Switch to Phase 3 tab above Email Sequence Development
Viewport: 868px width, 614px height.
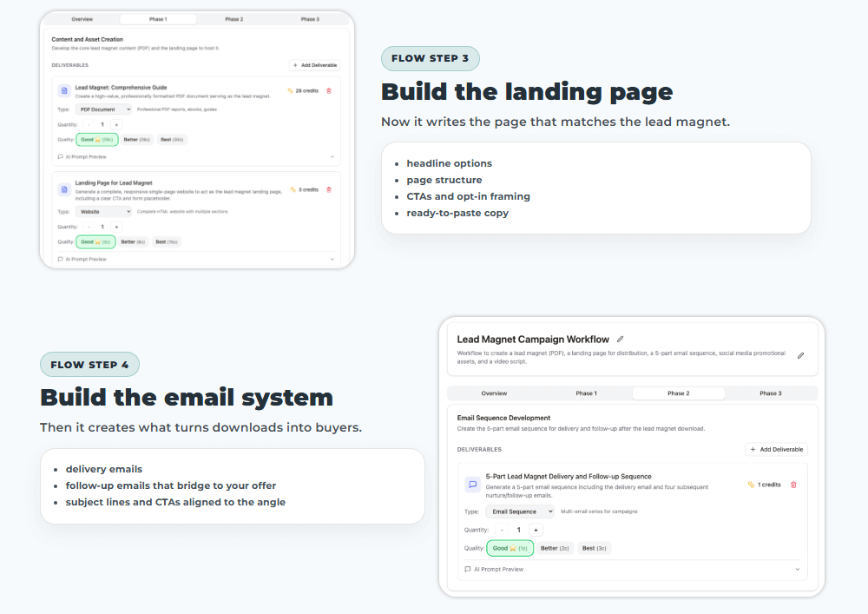click(x=770, y=393)
